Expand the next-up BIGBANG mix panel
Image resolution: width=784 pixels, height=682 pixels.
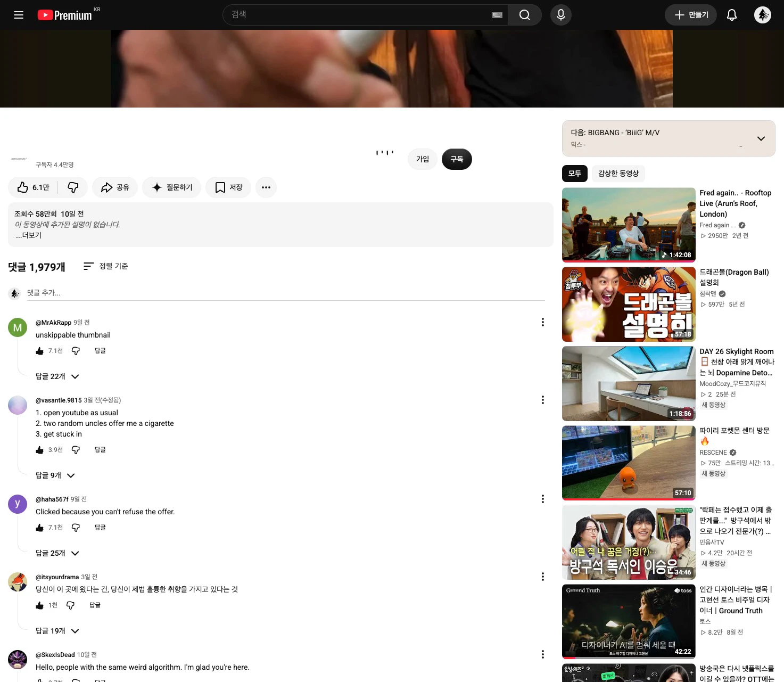[x=761, y=138]
